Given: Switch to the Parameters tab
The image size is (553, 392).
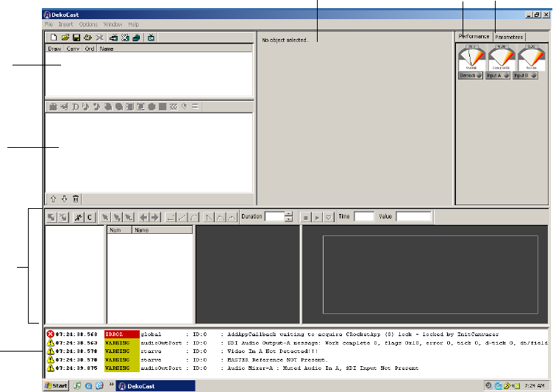Looking at the screenshot, I should coord(509,37).
